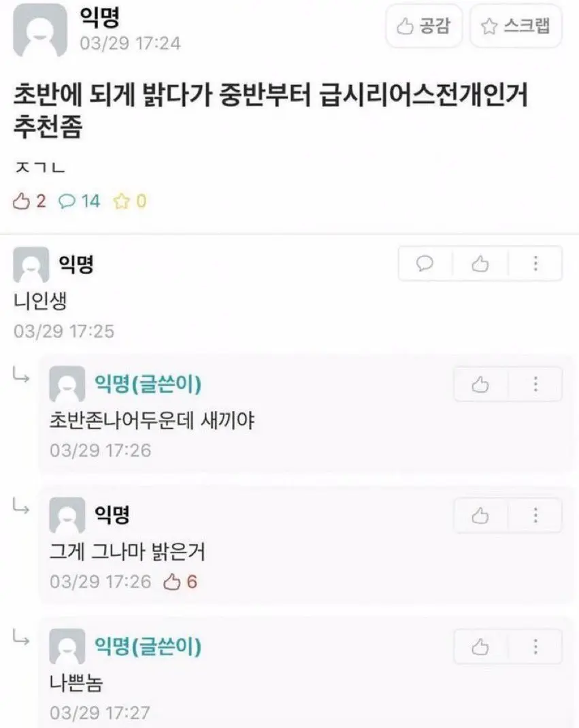579x728 pixels.
Task: Click the red thumbs-up count under the post
Action: (30, 201)
